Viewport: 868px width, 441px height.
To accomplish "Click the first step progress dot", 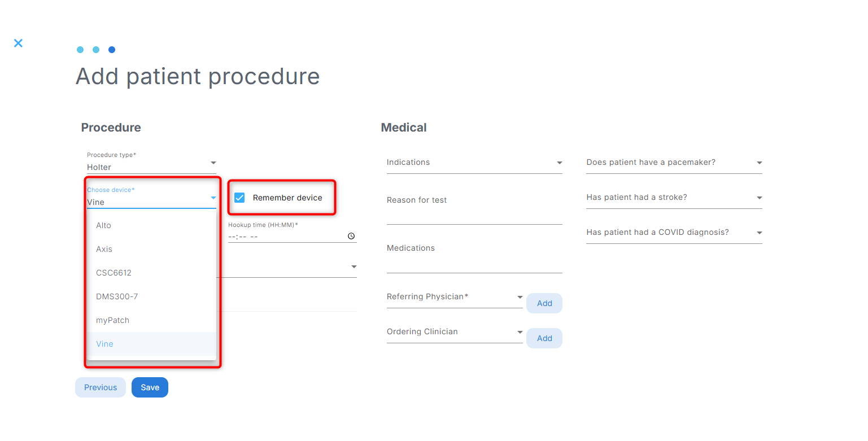I will click(x=80, y=50).
